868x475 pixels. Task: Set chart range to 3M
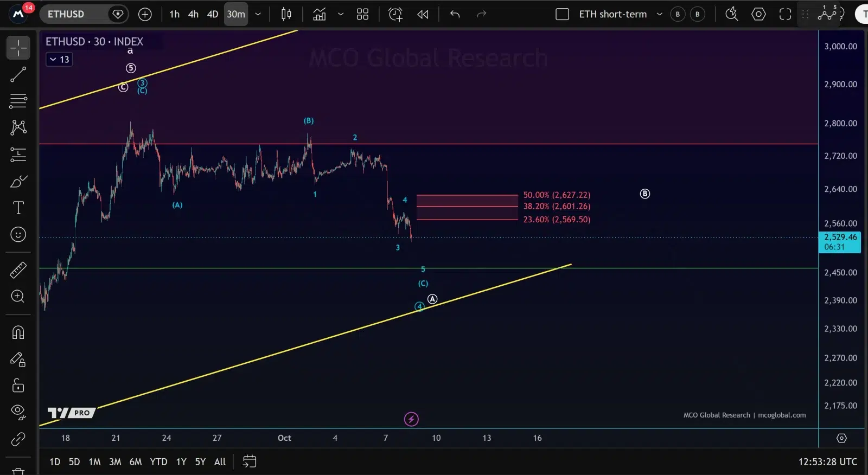(115, 461)
